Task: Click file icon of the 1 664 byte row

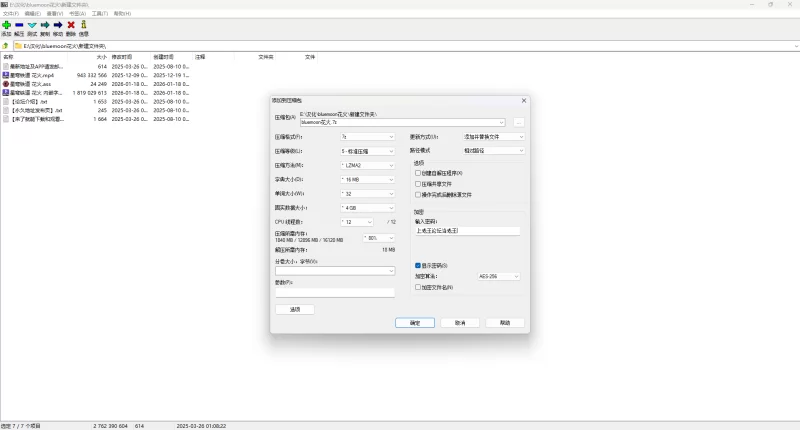Action: pyautogui.click(x=6, y=119)
